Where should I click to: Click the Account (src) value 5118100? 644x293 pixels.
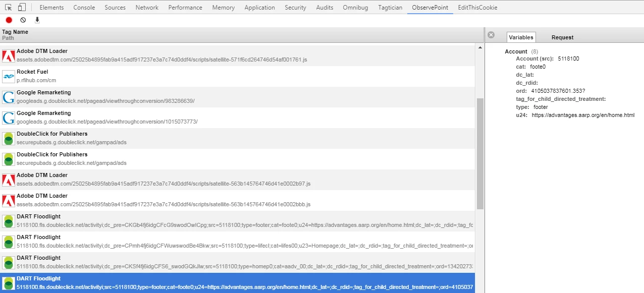[568, 58]
